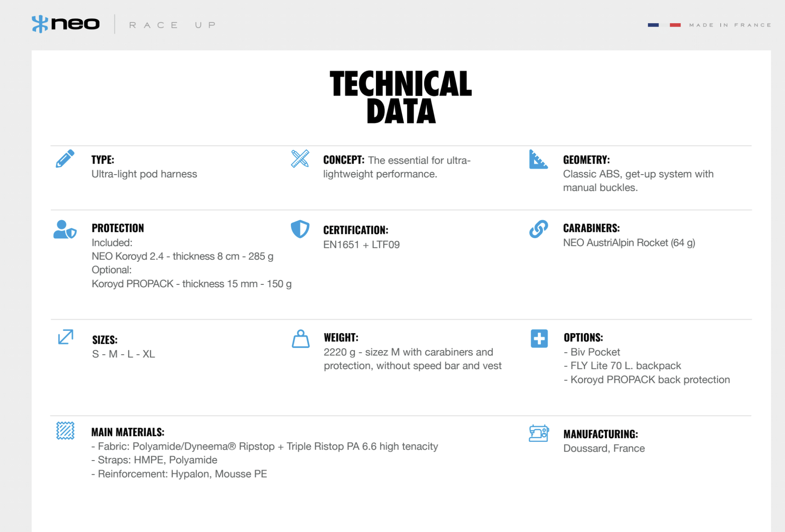The width and height of the screenshot is (785, 532).
Task: Click the blue plus Options icon
Action: [x=539, y=338]
